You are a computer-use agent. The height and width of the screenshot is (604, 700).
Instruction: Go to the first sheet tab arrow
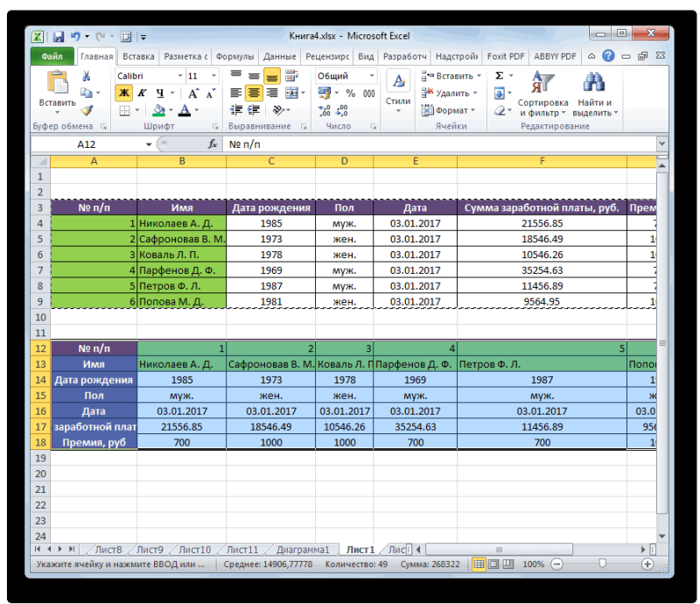38,549
